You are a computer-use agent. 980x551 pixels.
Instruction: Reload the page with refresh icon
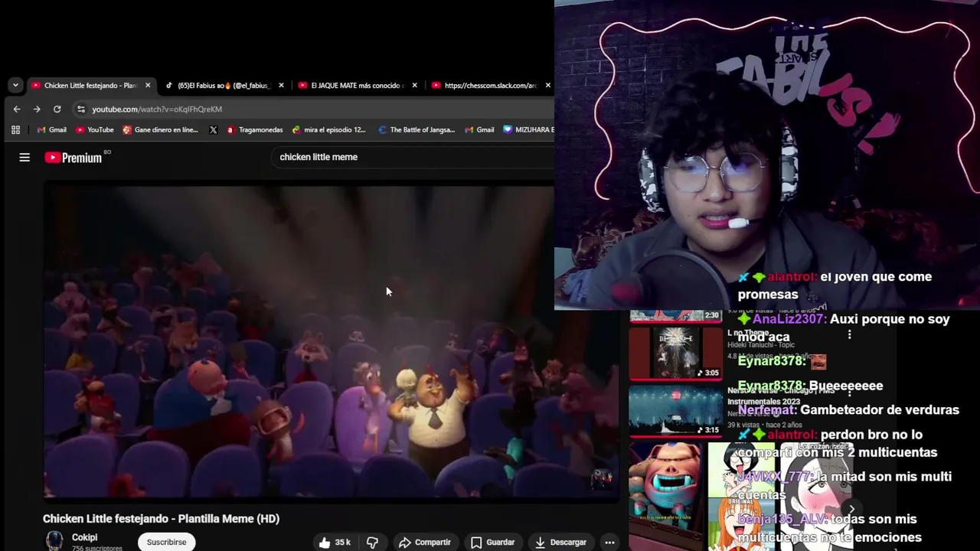pos(57,109)
